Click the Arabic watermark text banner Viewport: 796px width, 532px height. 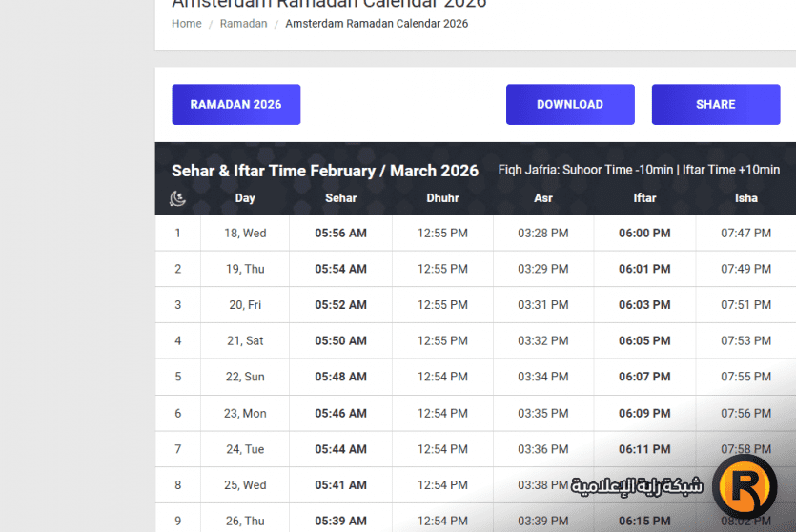pos(637,487)
